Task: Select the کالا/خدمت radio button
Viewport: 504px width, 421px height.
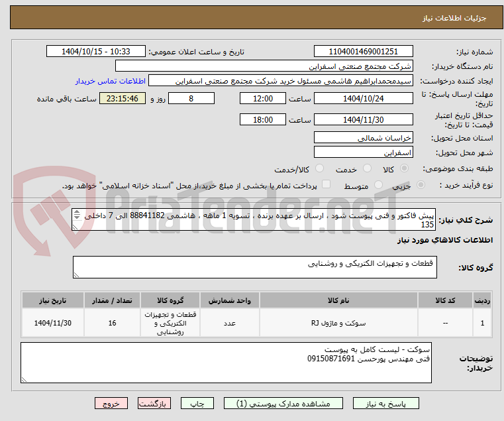Action: coord(319,168)
